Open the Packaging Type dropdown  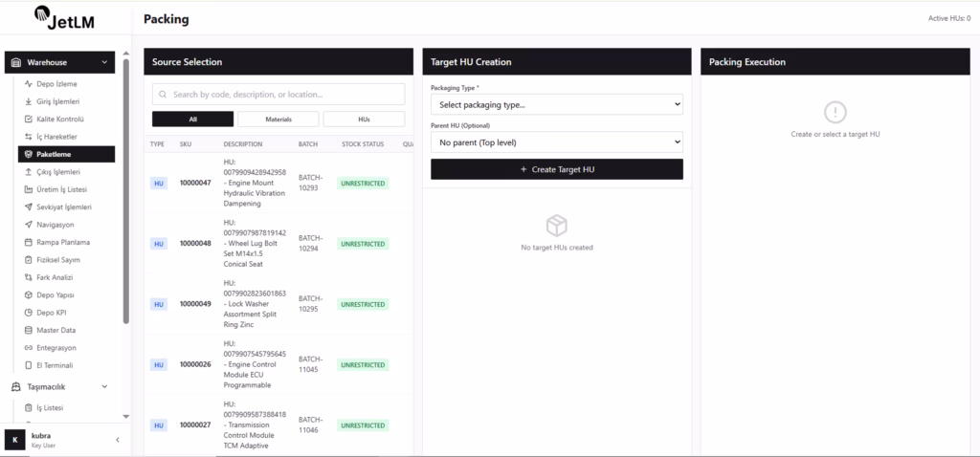click(556, 104)
